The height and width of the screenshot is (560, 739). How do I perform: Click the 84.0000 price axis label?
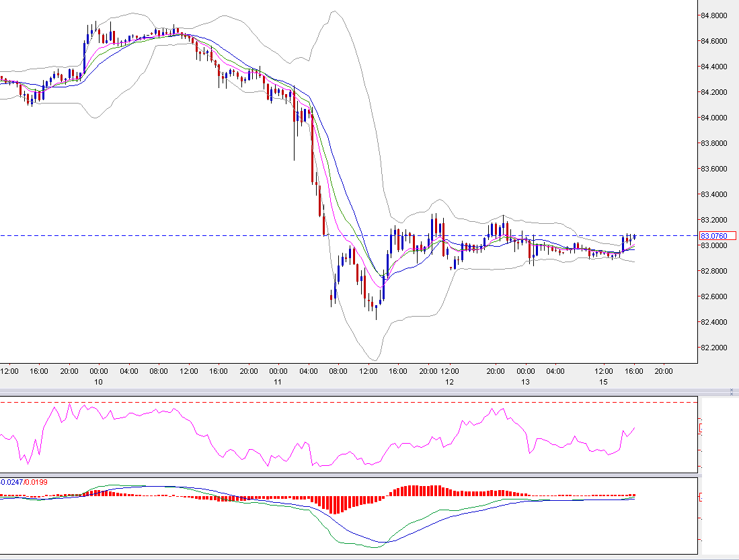(714, 118)
